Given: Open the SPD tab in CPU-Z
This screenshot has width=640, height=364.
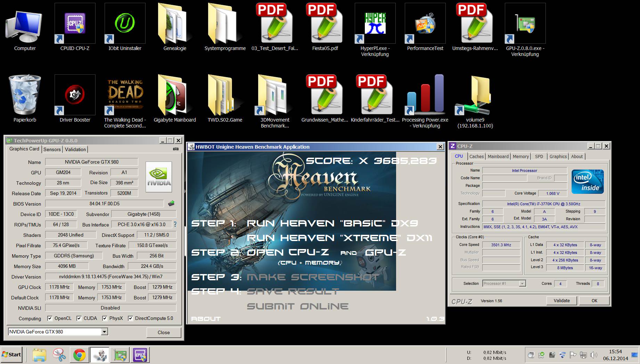Looking at the screenshot, I should 539,157.
